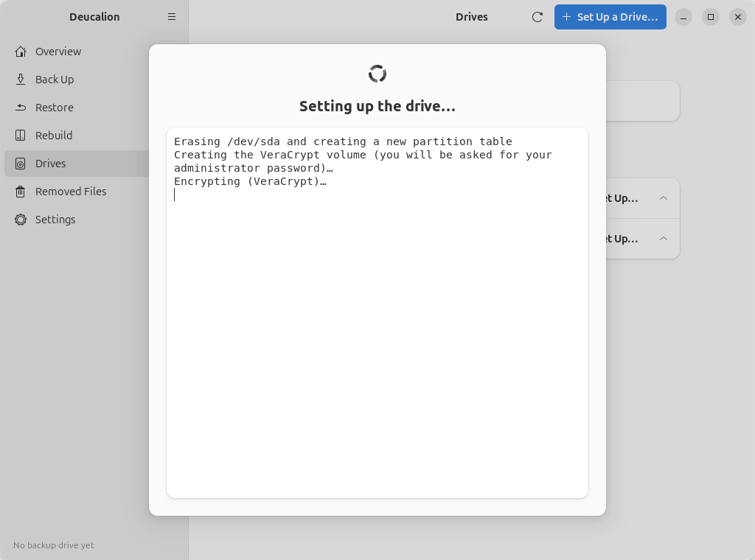755x560 pixels.
Task: Click the Deucalion title in header
Action: click(x=94, y=17)
